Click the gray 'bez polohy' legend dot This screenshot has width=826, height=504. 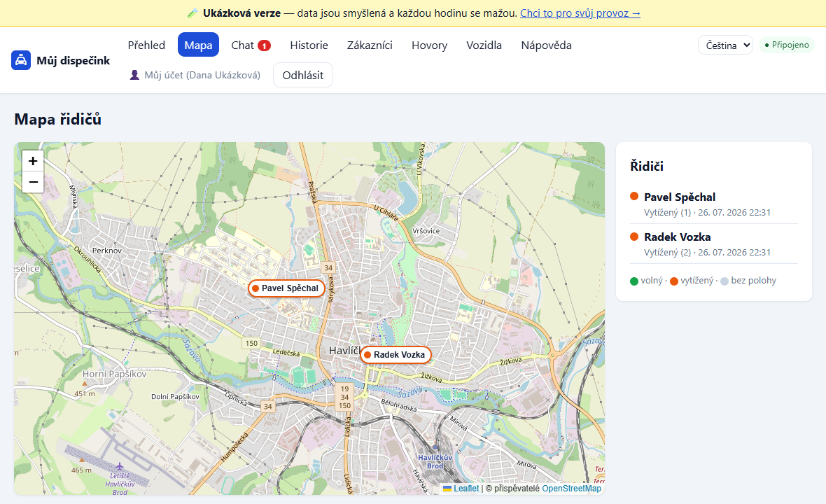(724, 281)
